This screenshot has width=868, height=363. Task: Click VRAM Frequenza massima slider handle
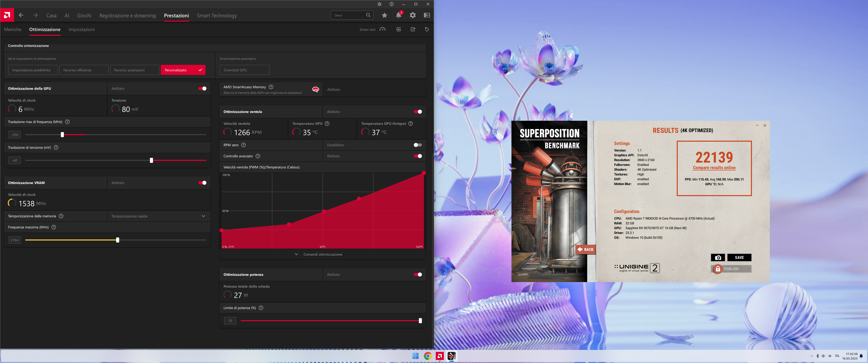pyautogui.click(x=118, y=240)
